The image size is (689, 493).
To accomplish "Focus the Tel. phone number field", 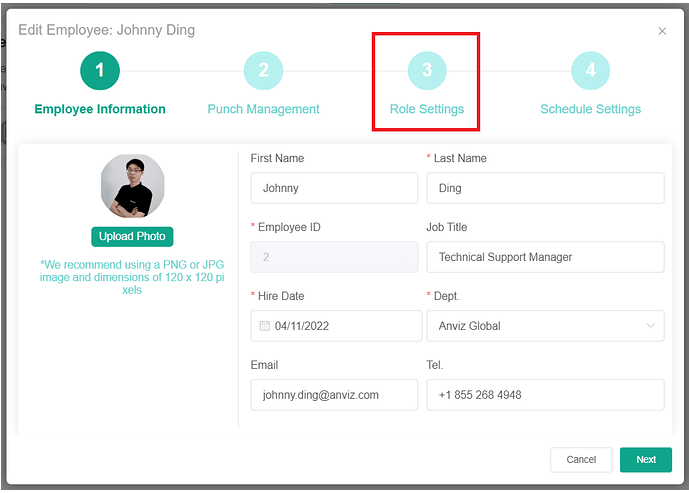I will (545, 395).
